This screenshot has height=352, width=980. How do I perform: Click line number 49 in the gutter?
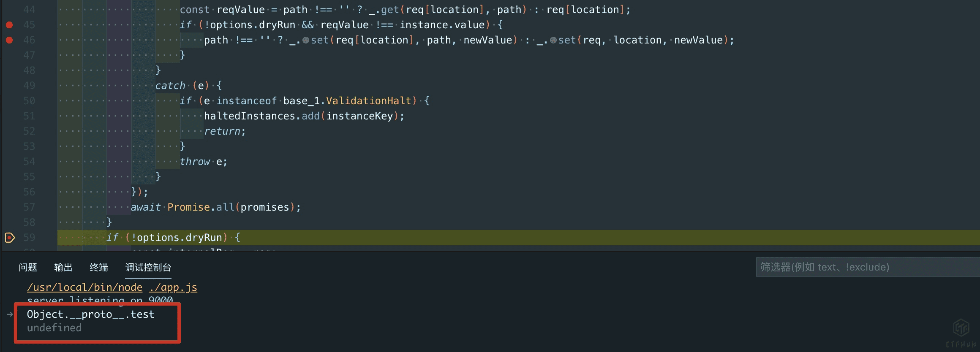tap(29, 86)
